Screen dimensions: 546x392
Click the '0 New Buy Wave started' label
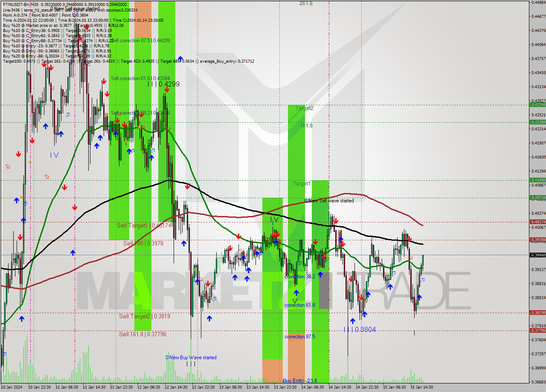(191, 357)
